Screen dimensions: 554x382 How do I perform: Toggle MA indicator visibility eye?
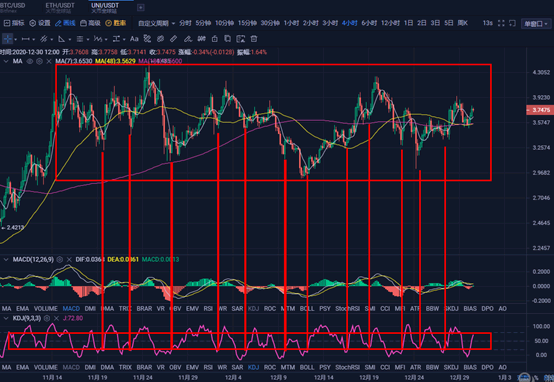[30, 61]
